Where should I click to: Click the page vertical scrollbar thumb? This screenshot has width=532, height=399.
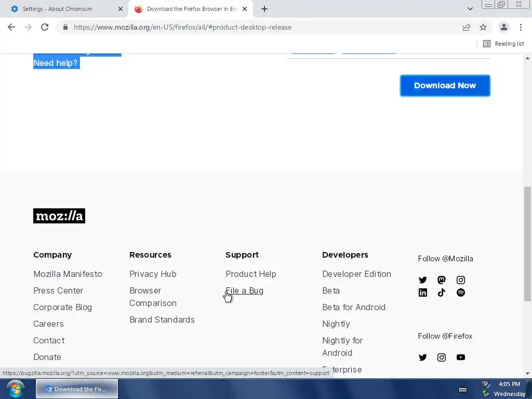[527, 244]
